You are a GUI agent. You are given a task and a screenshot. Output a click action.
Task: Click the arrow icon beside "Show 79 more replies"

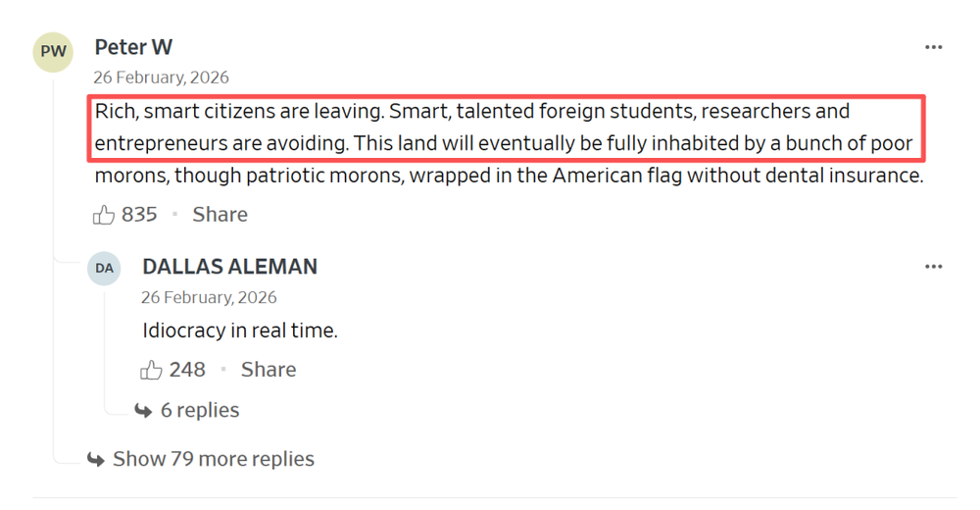(96, 459)
